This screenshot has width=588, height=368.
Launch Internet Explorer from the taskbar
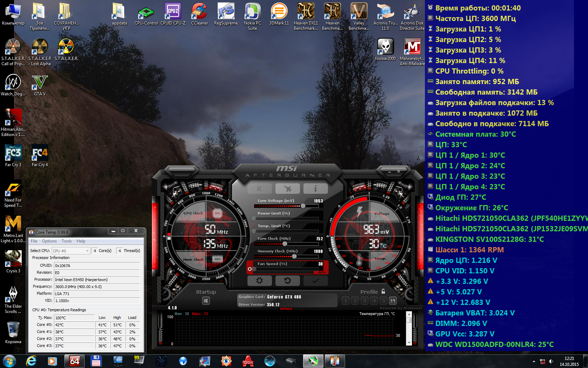(31, 361)
